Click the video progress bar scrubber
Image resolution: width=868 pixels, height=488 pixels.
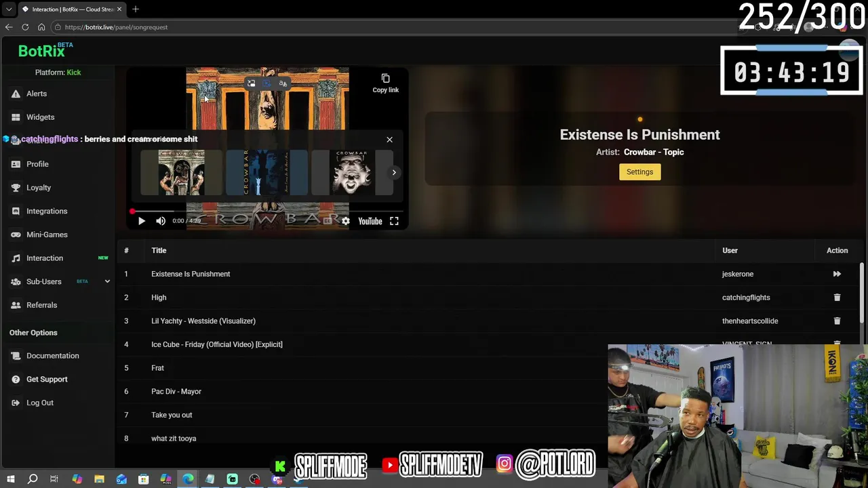click(132, 211)
